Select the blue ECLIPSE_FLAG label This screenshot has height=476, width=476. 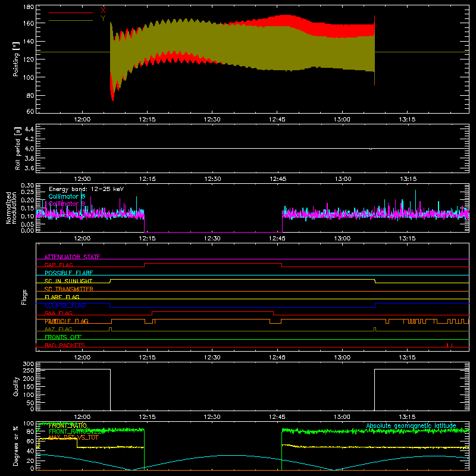point(65,305)
